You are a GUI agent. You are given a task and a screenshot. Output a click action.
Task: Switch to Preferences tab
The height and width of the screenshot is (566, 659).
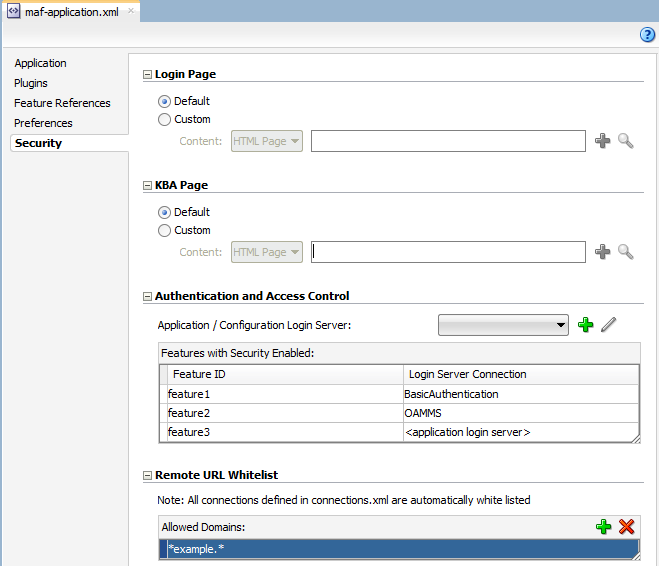tap(43, 123)
